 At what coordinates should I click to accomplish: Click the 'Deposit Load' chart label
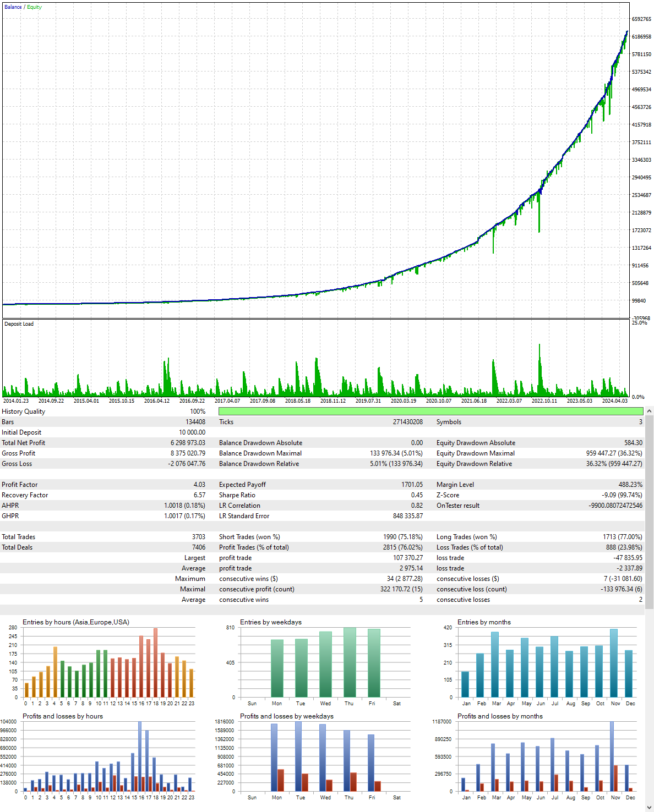19,324
